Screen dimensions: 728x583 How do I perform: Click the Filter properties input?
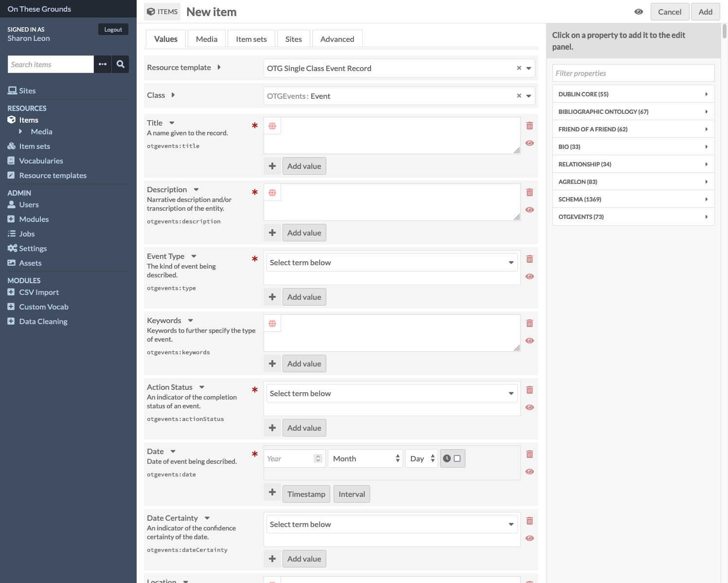tap(634, 73)
